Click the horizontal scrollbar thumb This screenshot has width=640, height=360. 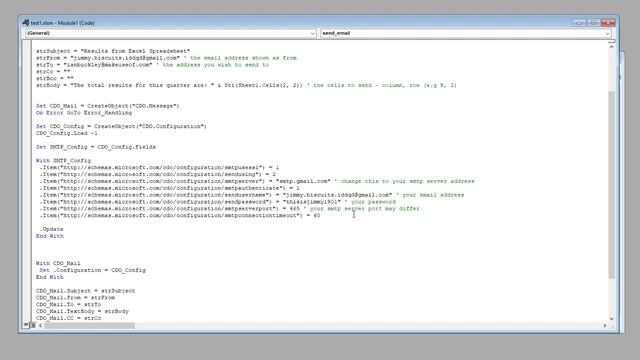[89, 325]
